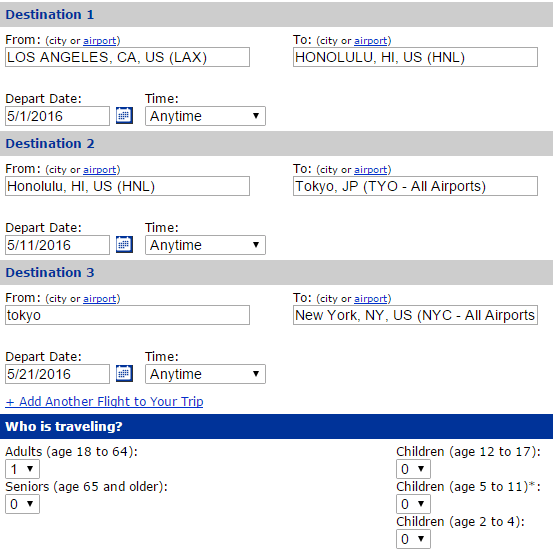Expand Destination 1 Time dropdown
553x551 pixels.
point(205,116)
